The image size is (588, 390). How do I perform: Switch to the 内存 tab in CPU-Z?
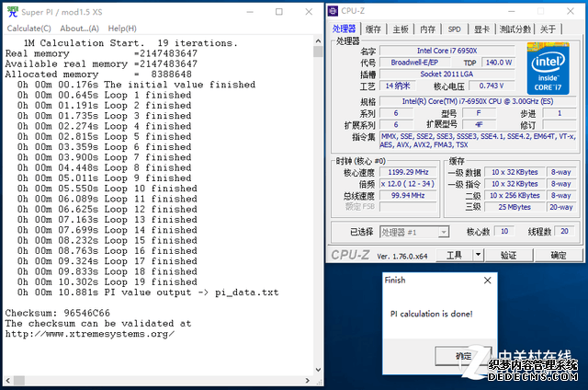click(427, 29)
